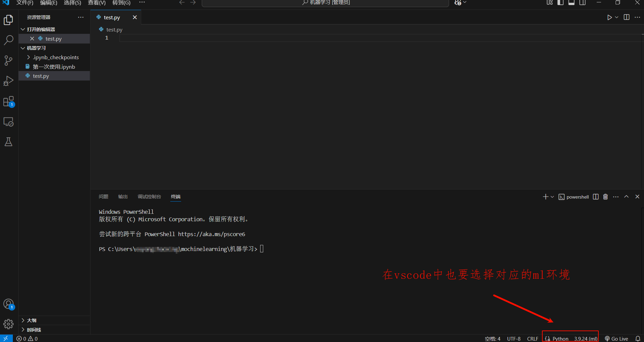Kill terminal with trash icon
644x342 pixels.
pyautogui.click(x=605, y=197)
